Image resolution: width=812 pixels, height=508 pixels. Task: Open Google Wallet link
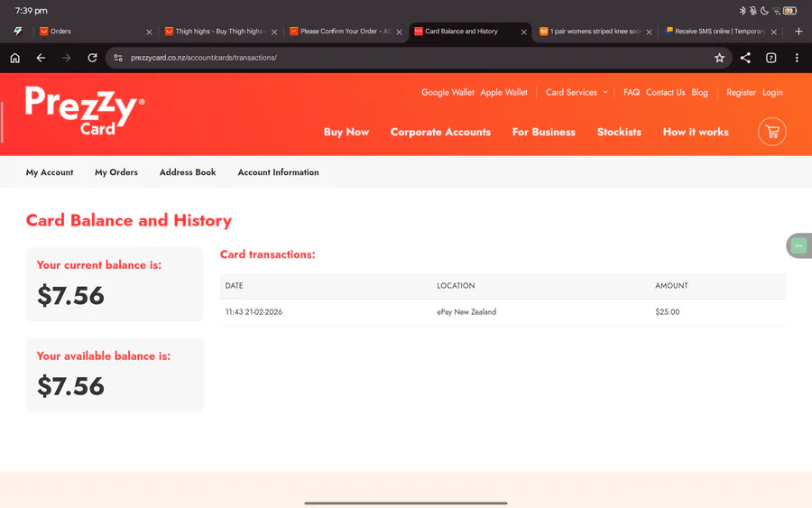click(448, 92)
